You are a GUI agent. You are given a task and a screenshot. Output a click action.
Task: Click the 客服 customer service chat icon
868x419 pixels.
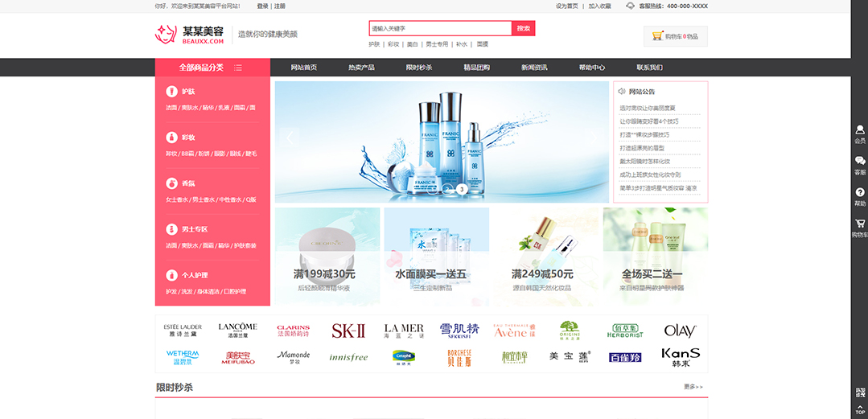coord(860,164)
